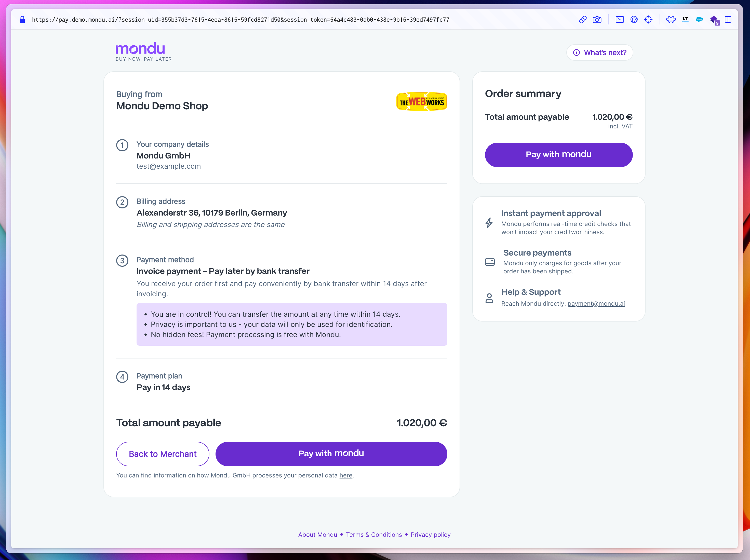Click payment@mondu.ai support link

pos(596,303)
